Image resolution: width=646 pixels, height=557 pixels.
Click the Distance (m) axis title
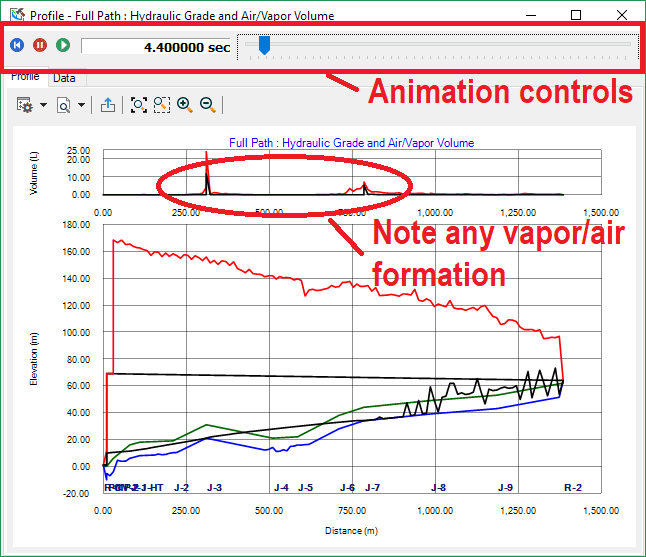point(351,531)
